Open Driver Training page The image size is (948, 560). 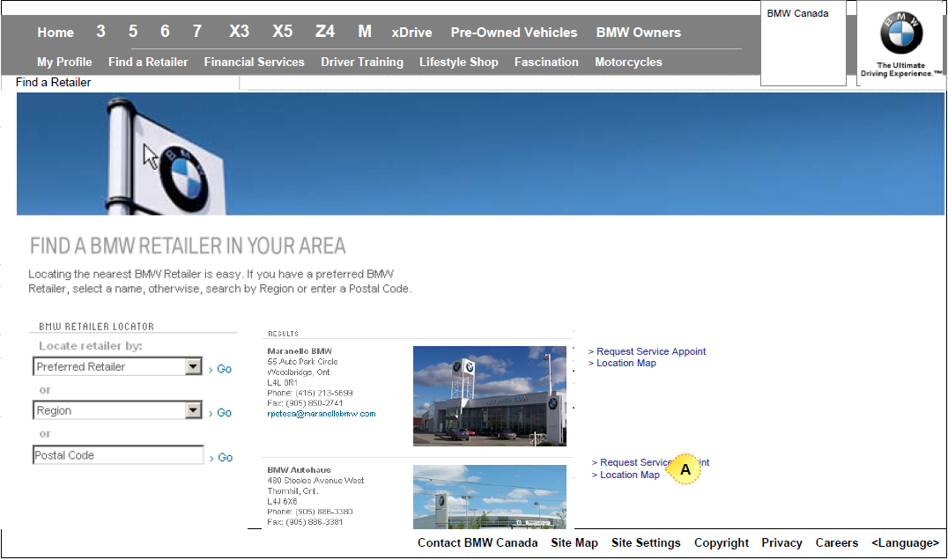(362, 63)
